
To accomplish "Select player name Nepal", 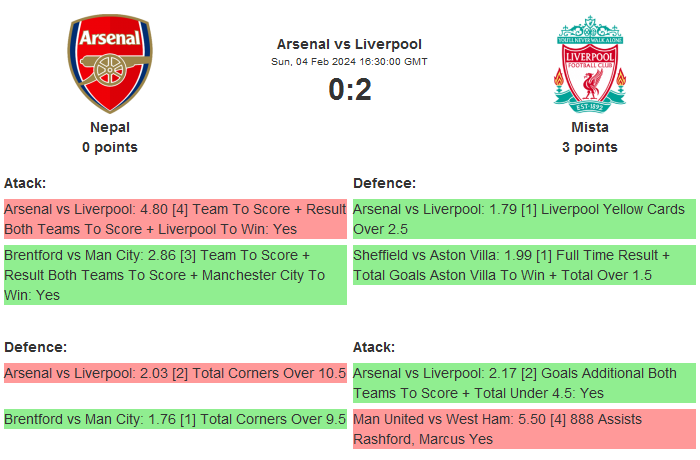I will [110, 127].
